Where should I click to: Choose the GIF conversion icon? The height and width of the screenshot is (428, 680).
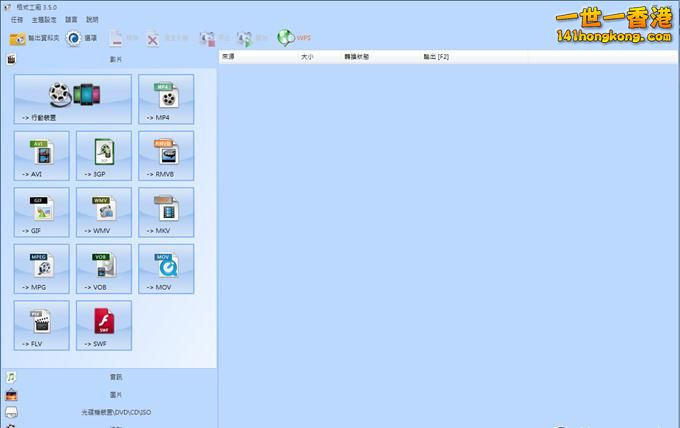coord(42,213)
